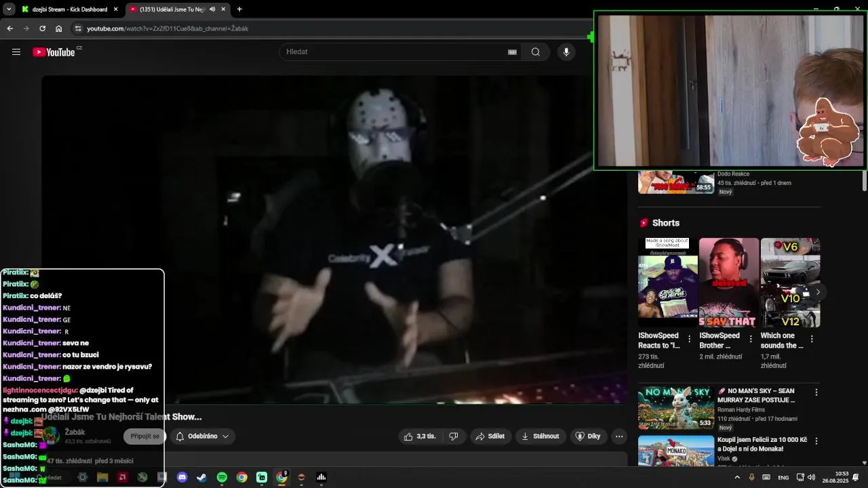
Task: Play the Monaco video thumbnail
Action: pos(675,451)
